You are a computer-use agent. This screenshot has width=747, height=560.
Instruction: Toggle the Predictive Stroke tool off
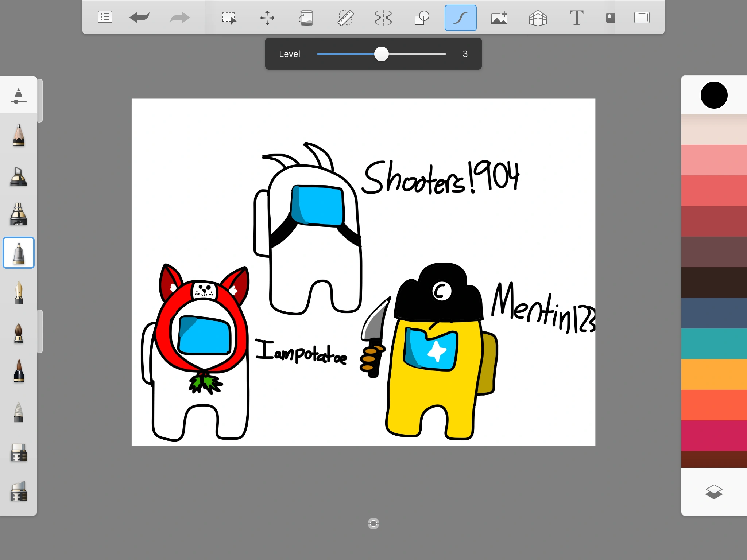tap(460, 17)
